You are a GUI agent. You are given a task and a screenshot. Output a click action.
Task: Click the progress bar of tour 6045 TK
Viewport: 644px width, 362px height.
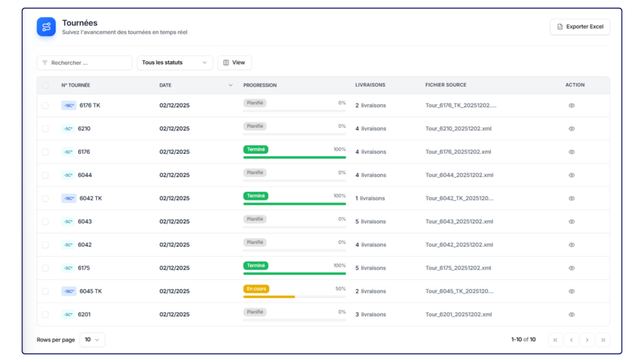click(294, 297)
